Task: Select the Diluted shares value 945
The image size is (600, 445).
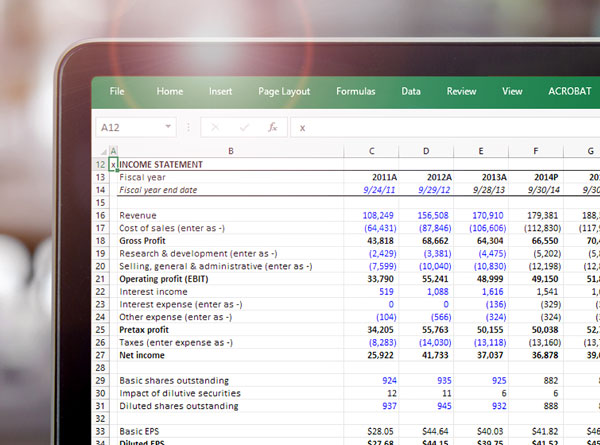Action: tap(426, 406)
